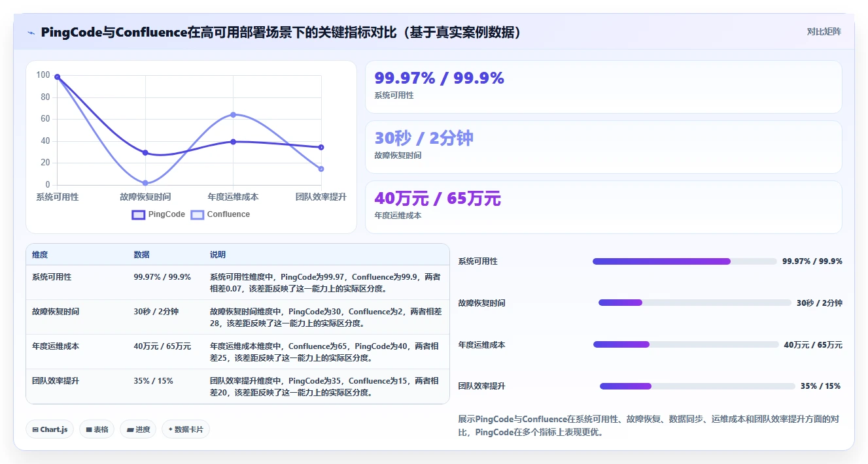This screenshot has width=868, height=464.
Task: Click the 系统可用性 caption in first stat card
Action: pyautogui.click(x=394, y=95)
